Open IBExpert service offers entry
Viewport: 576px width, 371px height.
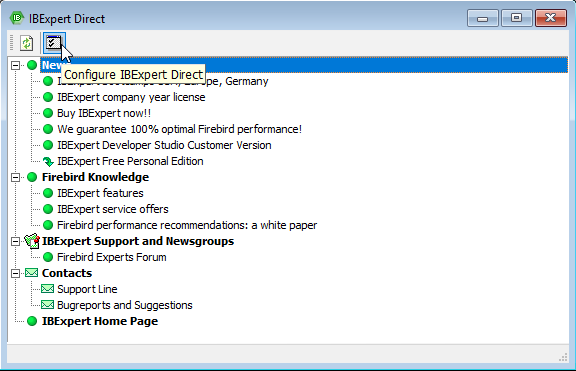[113, 209]
